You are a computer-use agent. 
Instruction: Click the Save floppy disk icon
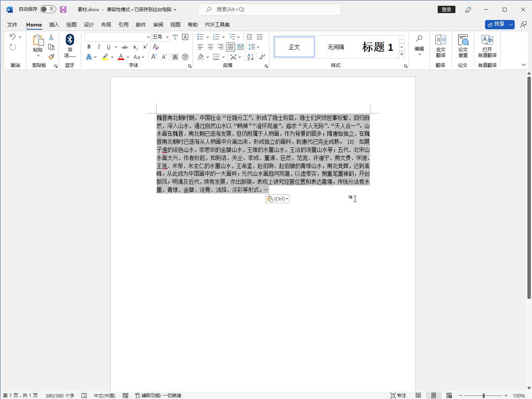pyautogui.click(x=63, y=10)
